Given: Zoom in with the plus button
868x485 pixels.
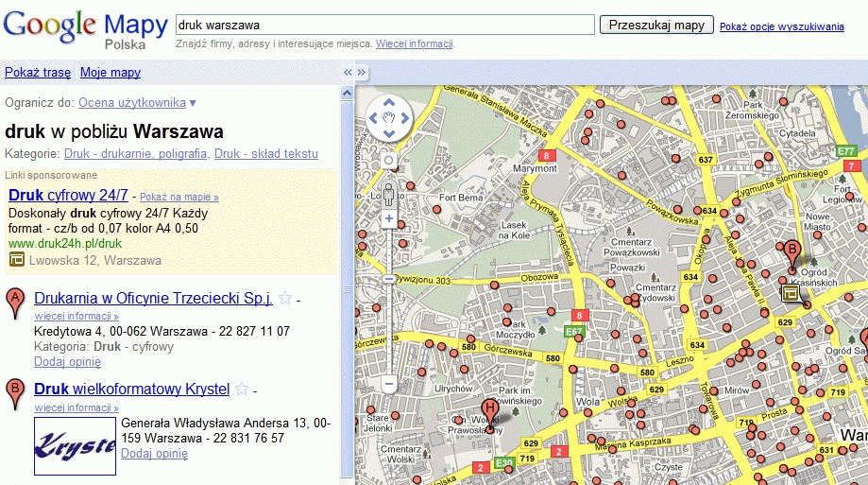Looking at the screenshot, I should coord(388,219).
